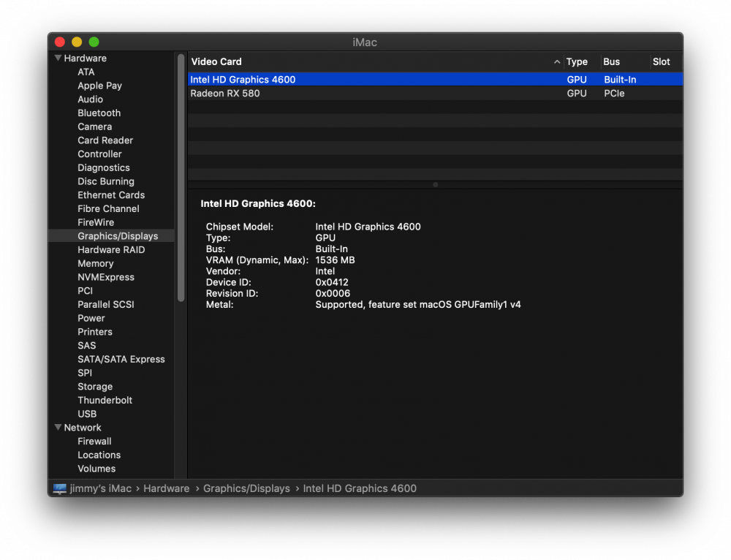Zoom the iMac window with green button
Viewport: 731px width, 560px height.
(94, 42)
